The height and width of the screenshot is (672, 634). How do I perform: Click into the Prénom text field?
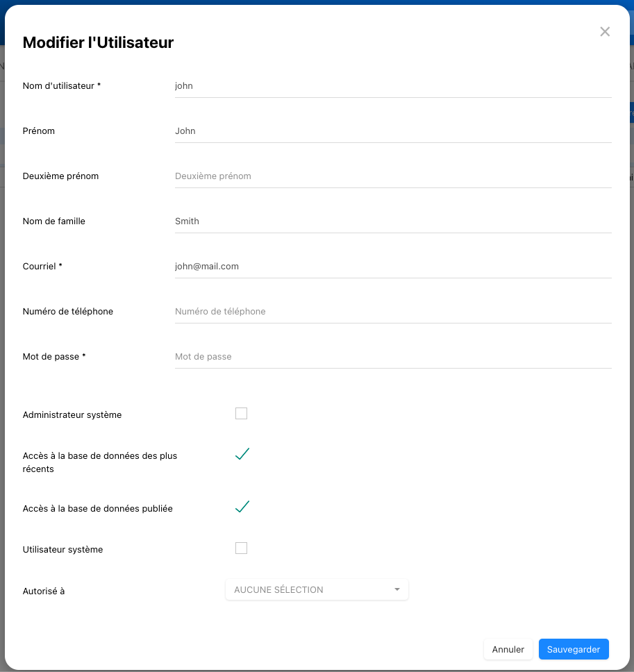393,131
